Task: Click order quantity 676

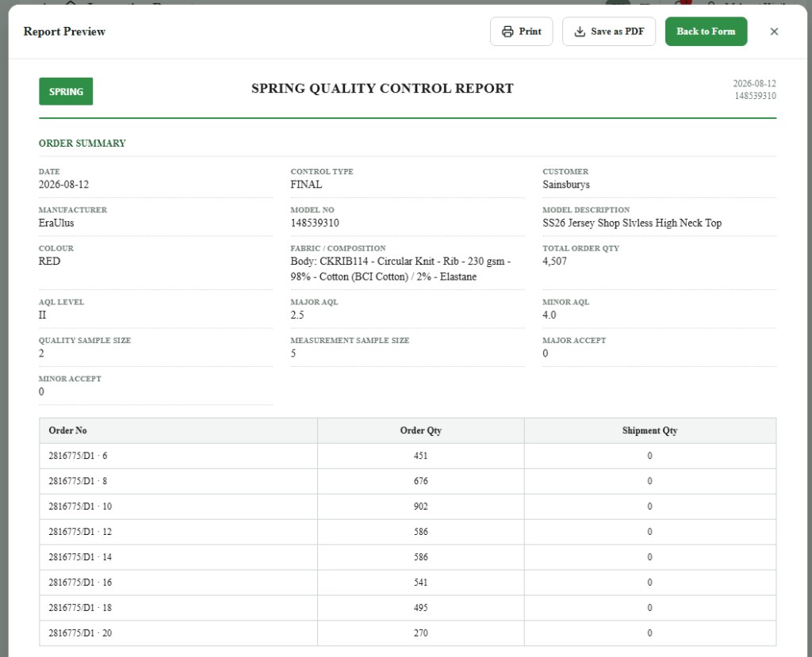Action: pyautogui.click(x=420, y=482)
